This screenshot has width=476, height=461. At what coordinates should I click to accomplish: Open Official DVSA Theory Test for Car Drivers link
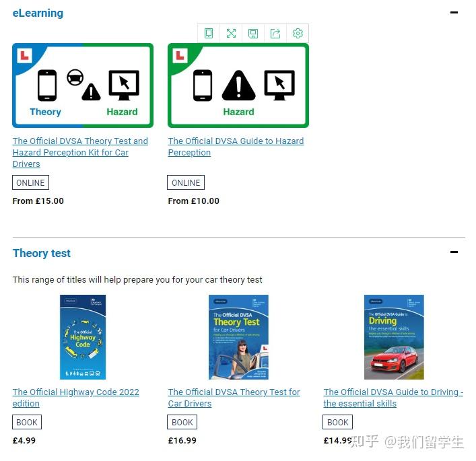[x=234, y=398]
